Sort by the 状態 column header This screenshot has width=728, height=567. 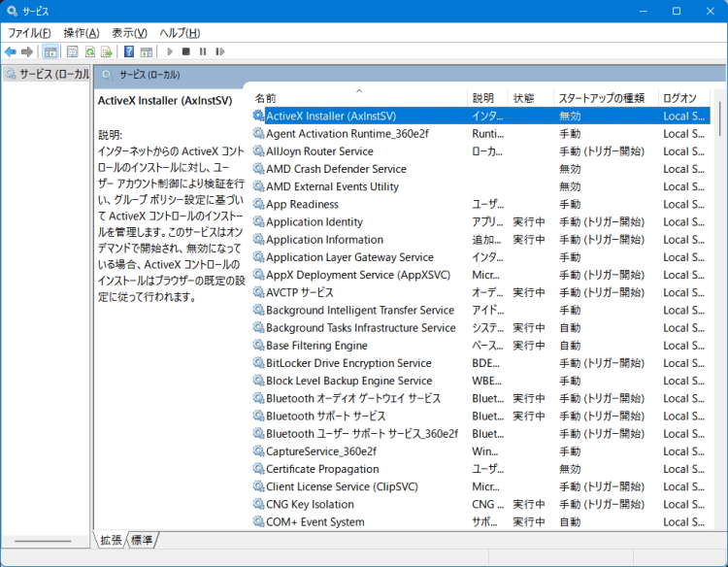(530, 97)
